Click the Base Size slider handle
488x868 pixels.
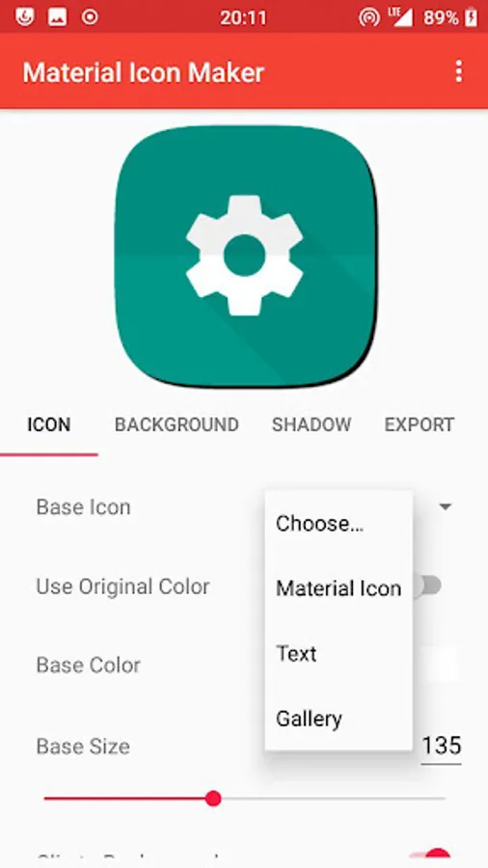[x=213, y=799]
